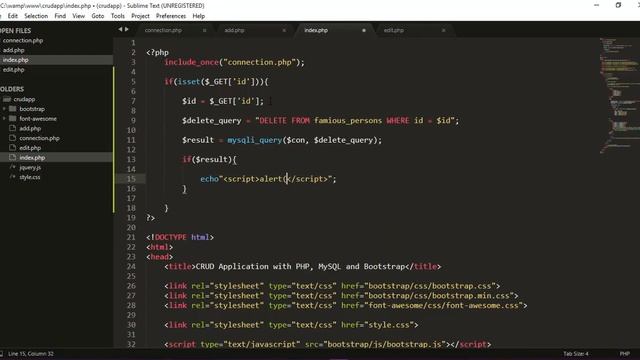Open the Project menu

[x=140, y=16]
